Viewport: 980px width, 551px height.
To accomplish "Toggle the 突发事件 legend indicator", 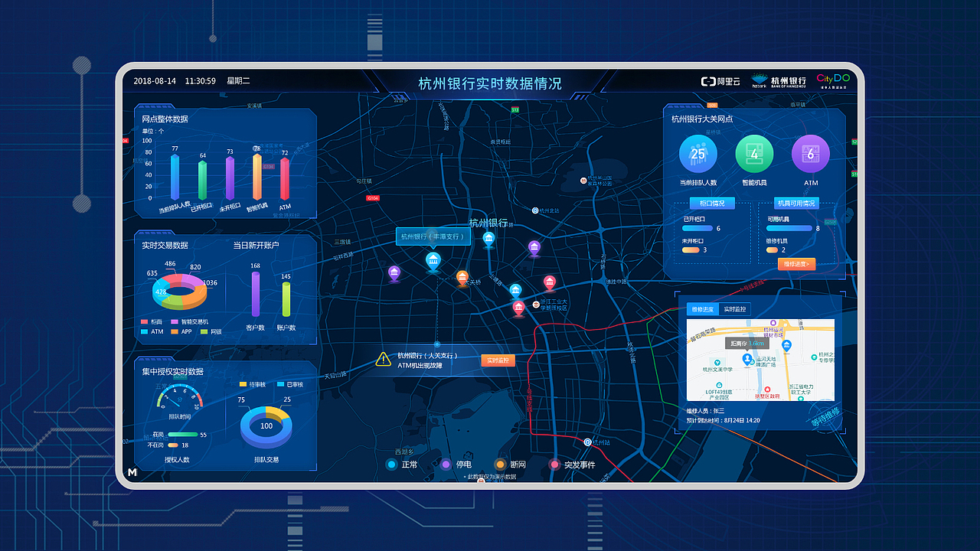I will 554,465.
